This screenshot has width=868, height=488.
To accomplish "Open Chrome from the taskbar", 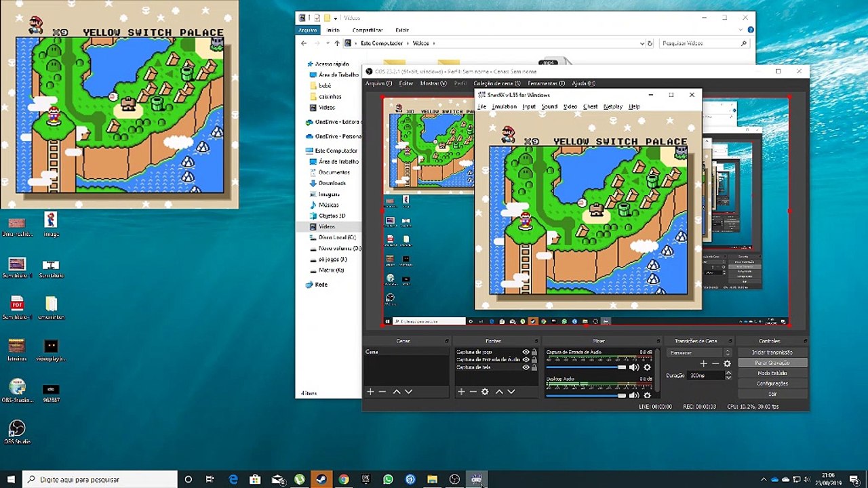I will (x=344, y=479).
